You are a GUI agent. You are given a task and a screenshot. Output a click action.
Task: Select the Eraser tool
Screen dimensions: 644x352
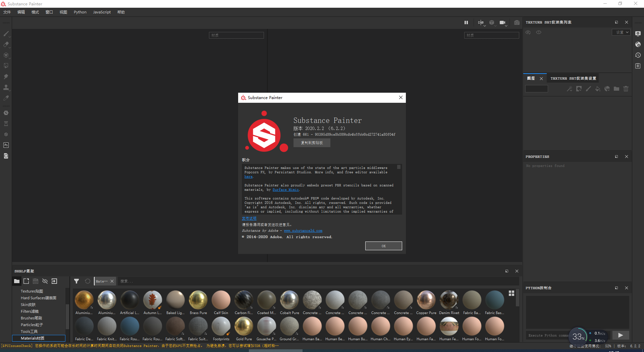6,44
